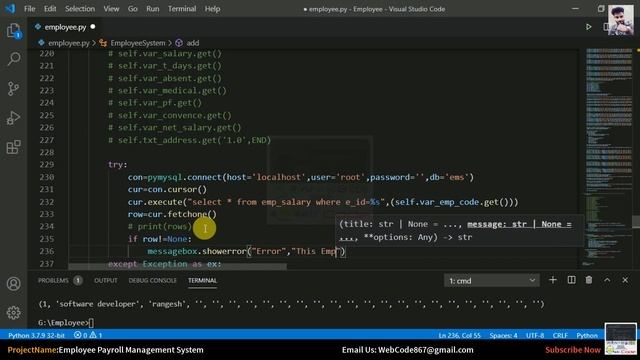Maximize the panel with up chevron

tap(607, 280)
